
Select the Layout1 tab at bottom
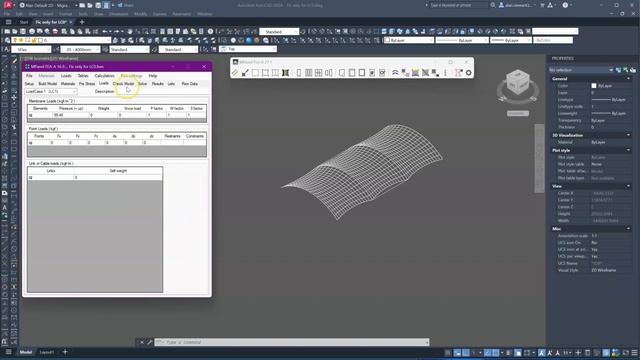(47, 352)
